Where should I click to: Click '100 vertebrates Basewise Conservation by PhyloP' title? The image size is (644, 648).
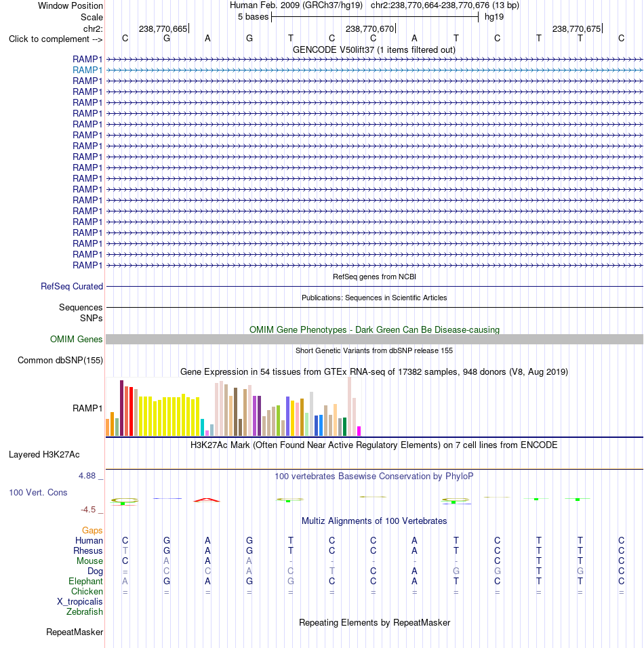[x=374, y=476]
